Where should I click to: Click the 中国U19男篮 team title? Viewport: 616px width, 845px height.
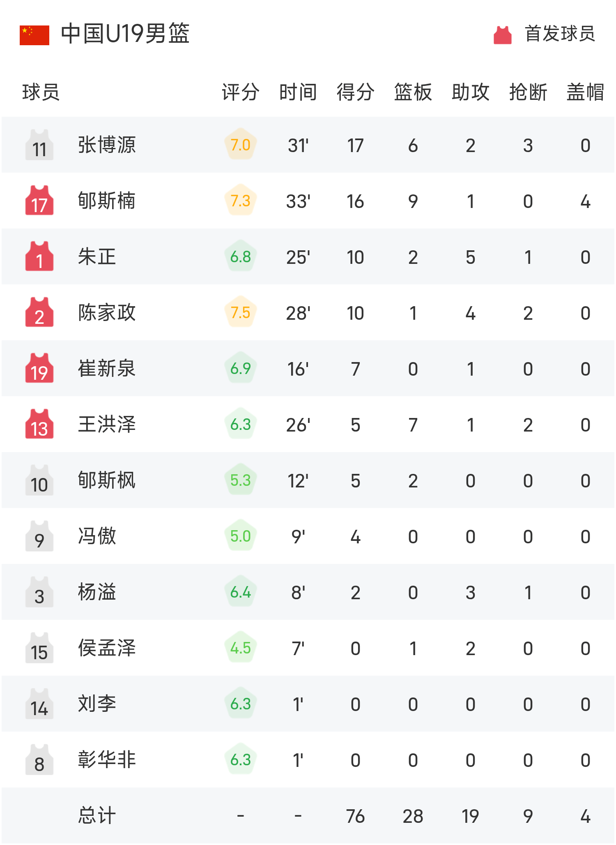click(125, 34)
